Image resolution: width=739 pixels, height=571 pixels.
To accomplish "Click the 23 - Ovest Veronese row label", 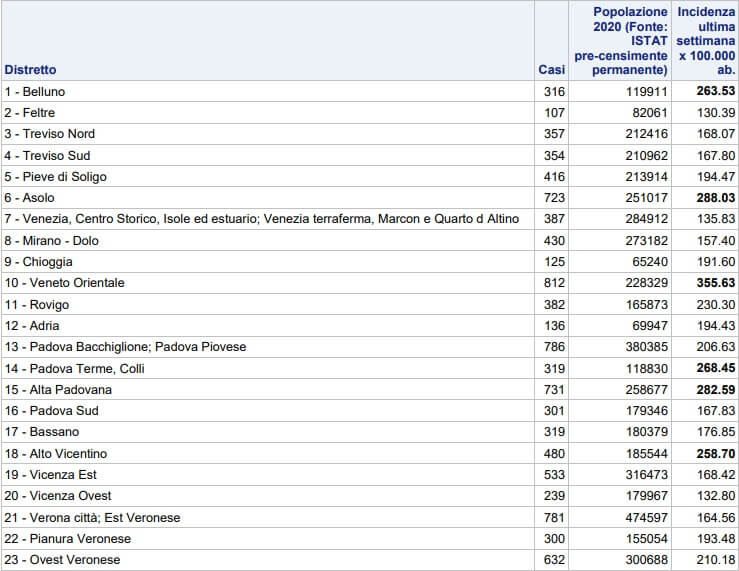I will point(62,560).
